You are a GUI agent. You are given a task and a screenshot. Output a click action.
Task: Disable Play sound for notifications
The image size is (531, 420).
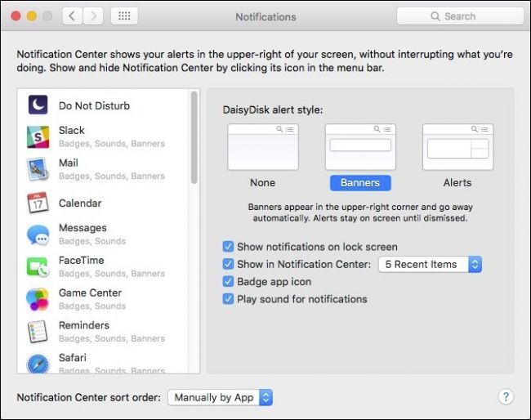coord(228,299)
